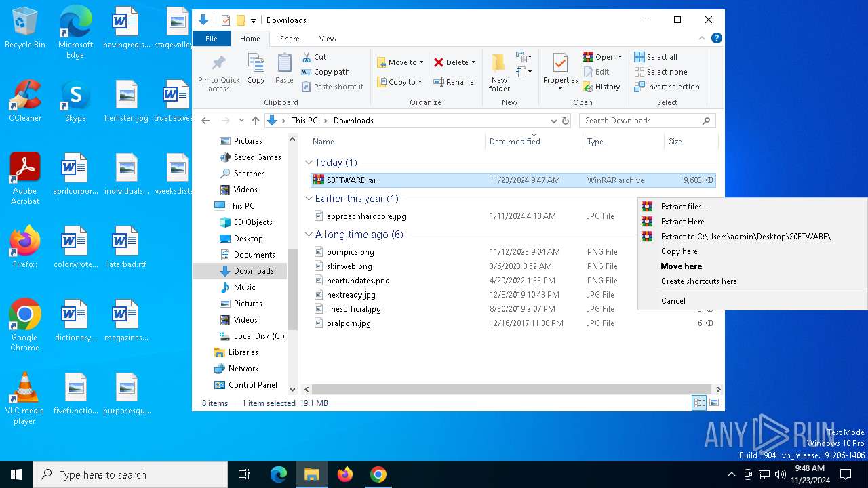
Task: Open 3D Objects in navigation pane
Action: (x=253, y=222)
